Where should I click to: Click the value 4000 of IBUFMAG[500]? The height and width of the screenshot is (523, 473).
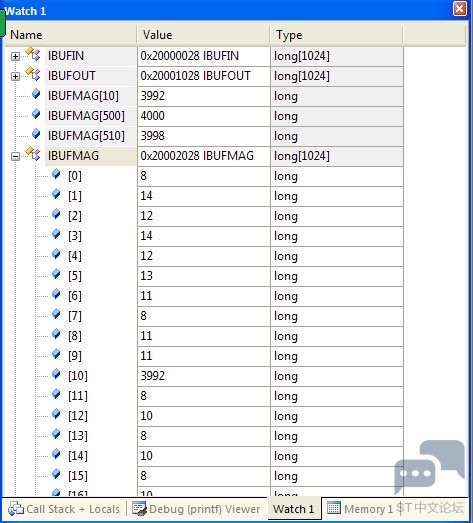point(152,116)
